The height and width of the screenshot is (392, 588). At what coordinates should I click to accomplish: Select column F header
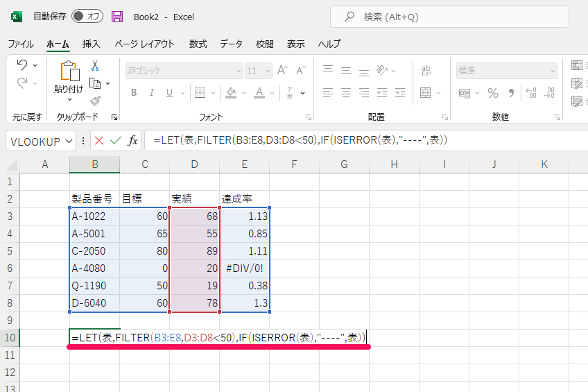[x=294, y=164]
